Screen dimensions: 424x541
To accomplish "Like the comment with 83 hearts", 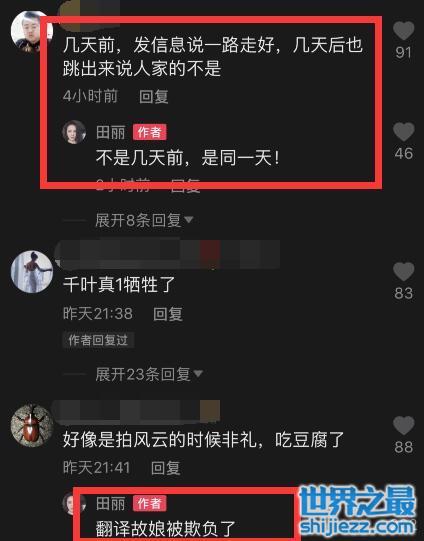I will 403,272.
